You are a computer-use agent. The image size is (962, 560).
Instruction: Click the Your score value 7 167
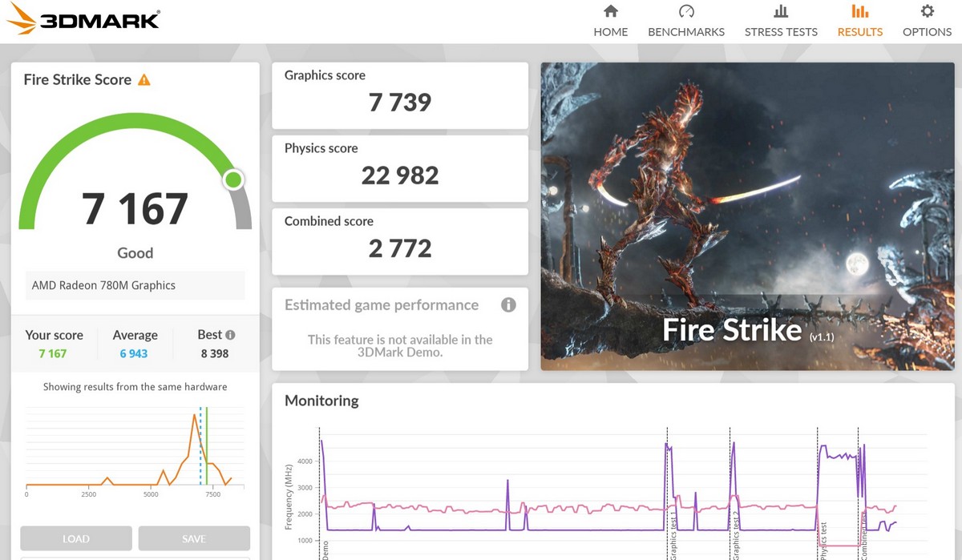click(x=52, y=353)
